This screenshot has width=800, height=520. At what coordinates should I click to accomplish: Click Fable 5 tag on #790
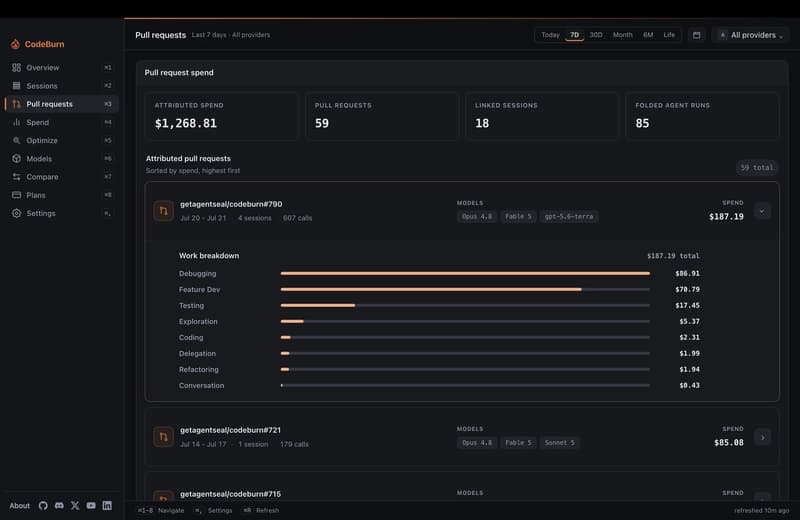518,216
